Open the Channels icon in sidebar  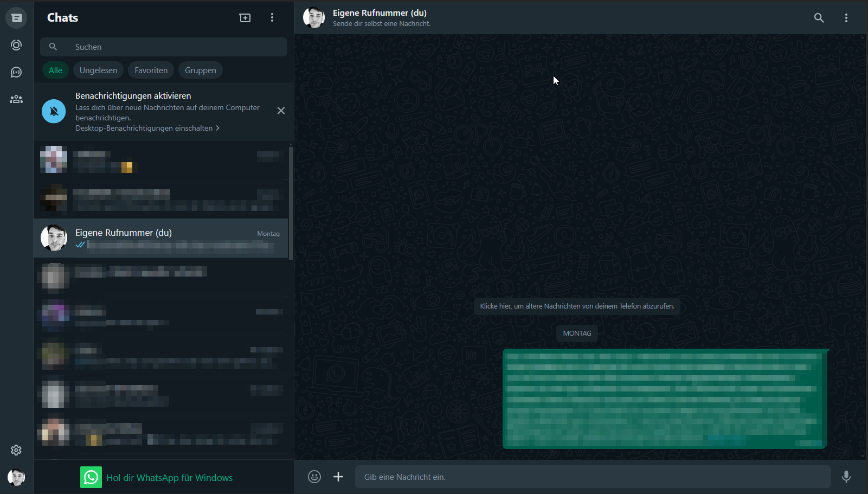coord(16,72)
